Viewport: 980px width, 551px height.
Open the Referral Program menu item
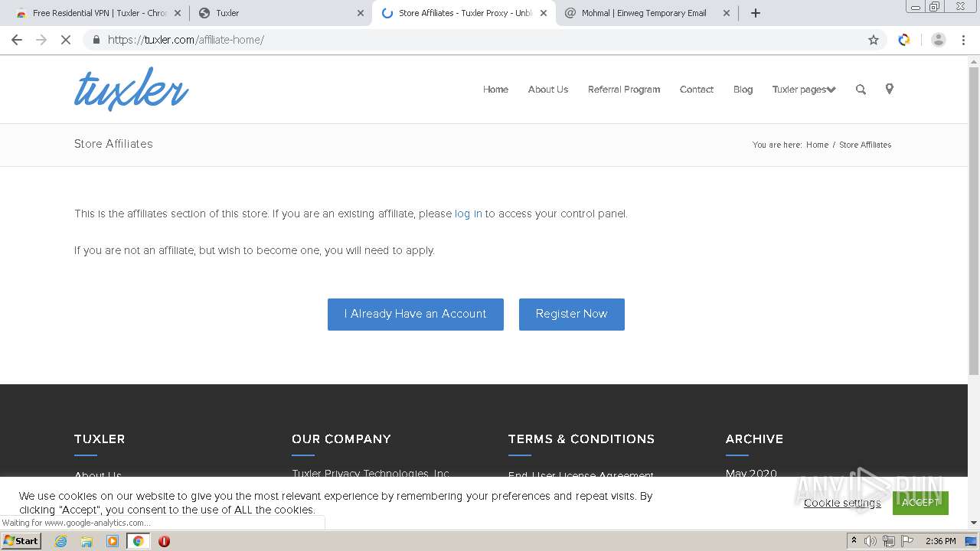pyautogui.click(x=624, y=90)
